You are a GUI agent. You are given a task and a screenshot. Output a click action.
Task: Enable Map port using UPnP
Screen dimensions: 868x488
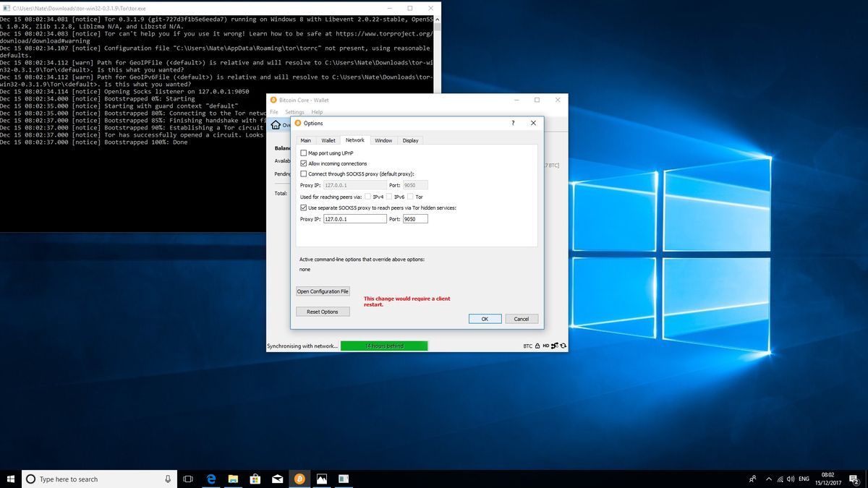(x=303, y=153)
